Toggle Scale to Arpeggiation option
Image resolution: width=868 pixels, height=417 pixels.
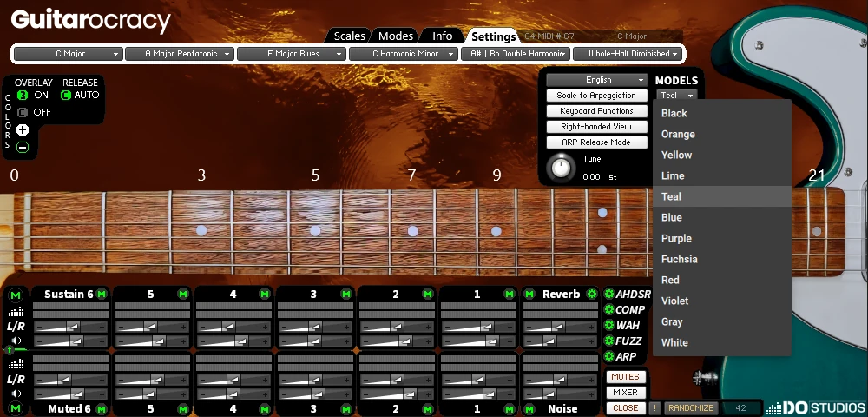[x=596, y=96]
